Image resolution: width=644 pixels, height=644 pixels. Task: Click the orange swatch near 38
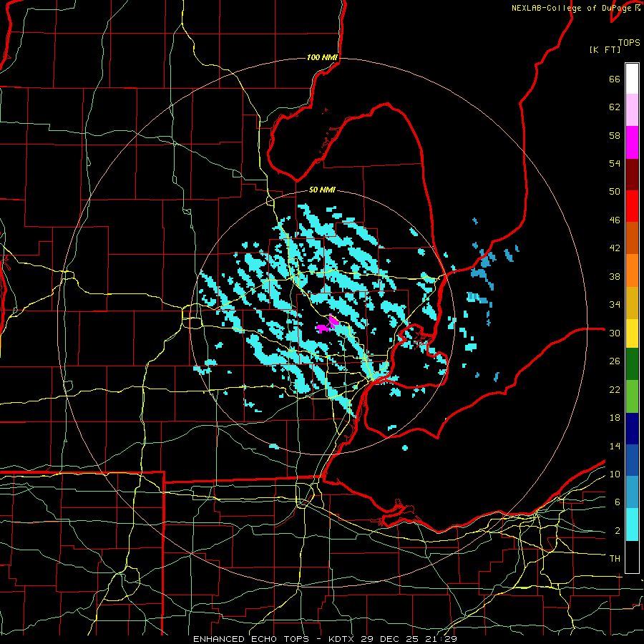click(x=632, y=270)
